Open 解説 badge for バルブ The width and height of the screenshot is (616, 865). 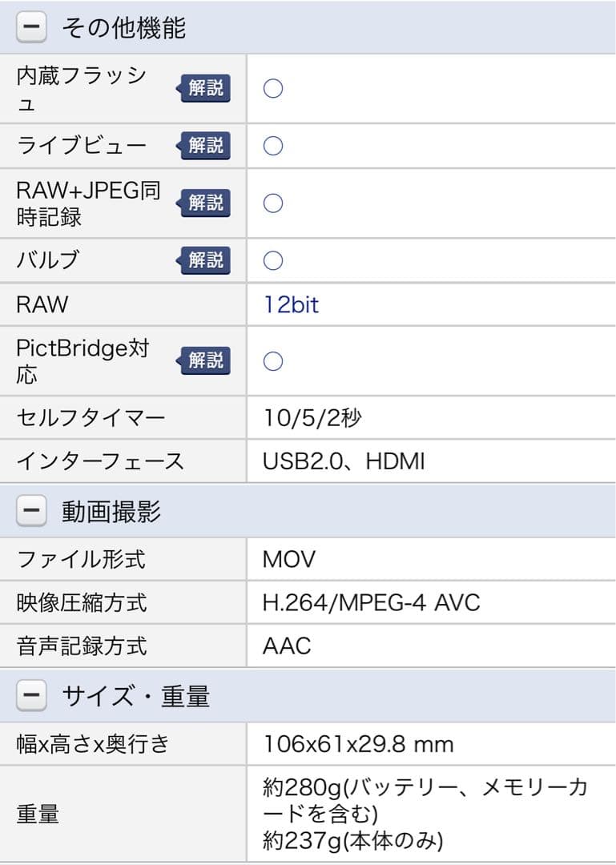(x=204, y=260)
